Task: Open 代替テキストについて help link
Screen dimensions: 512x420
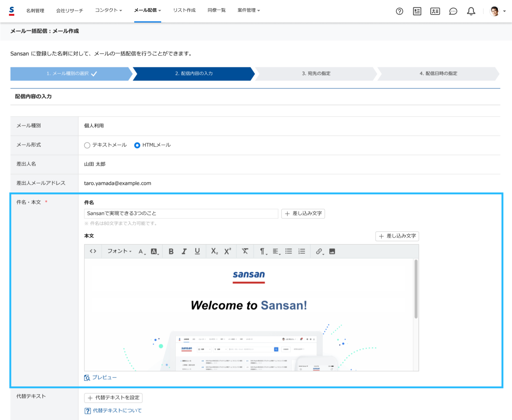Action: coord(117,410)
